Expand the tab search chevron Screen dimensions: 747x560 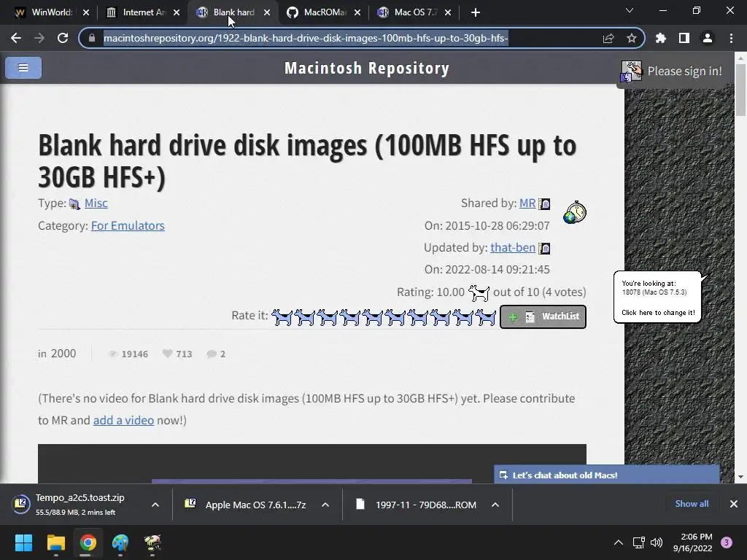pyautogui.click(x=630, y=10)
